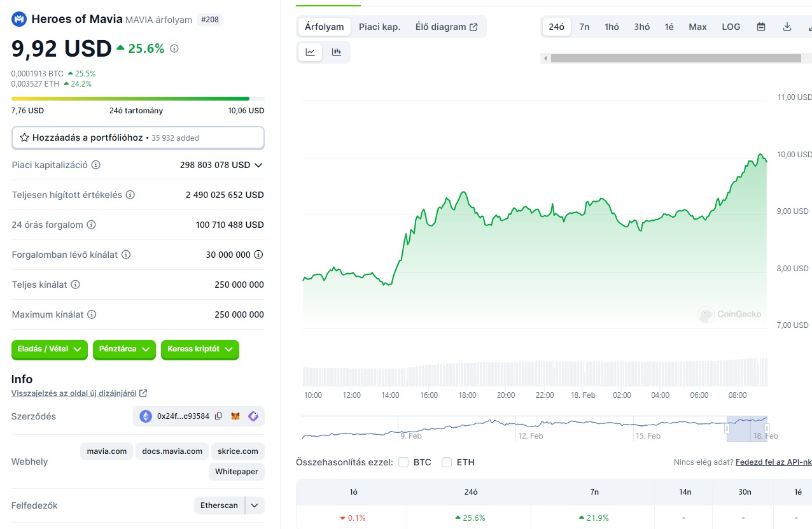Image resolution: width=812 pixels, height=529 pixels.
Task: Select the 1é time range
Action: point(669,27)
